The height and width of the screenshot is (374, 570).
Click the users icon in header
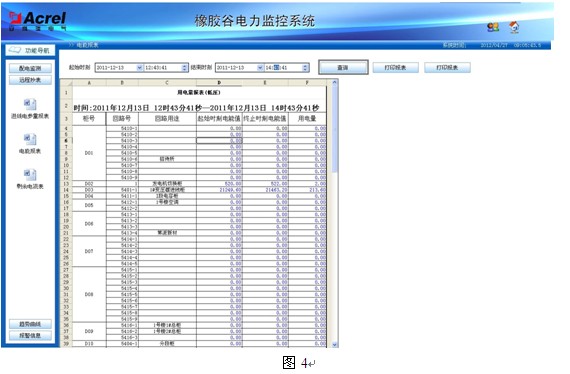(493, 27)
